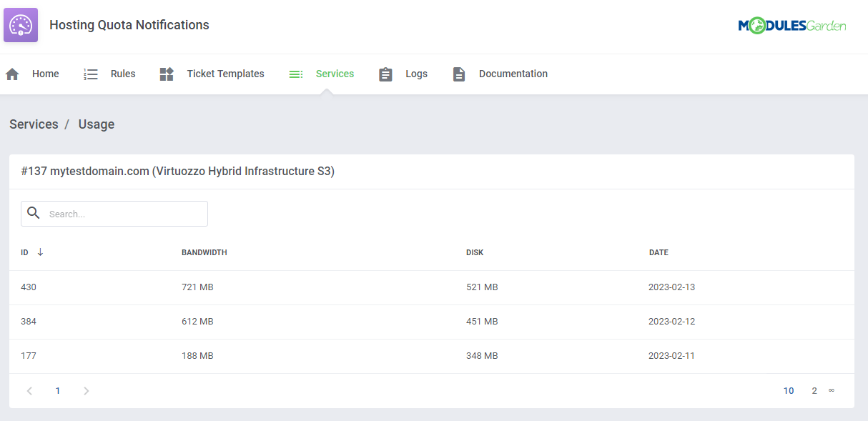The width and height of the screenshot is (868, 421).
Task: Sort by the ID column header
Action: (25, 252)
